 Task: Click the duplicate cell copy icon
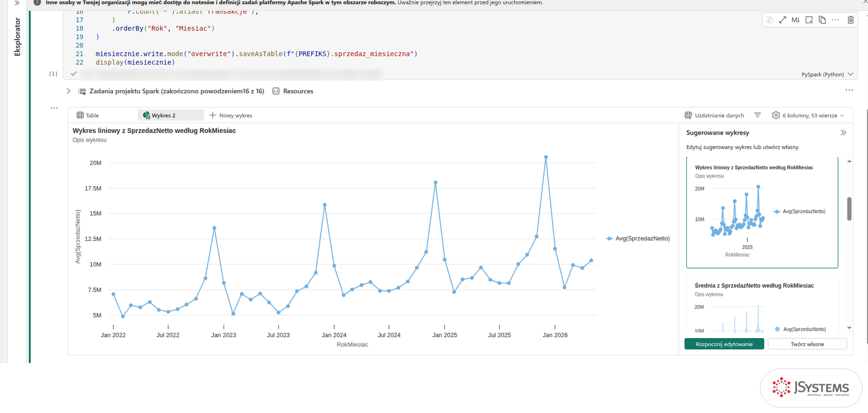point(822,20)
